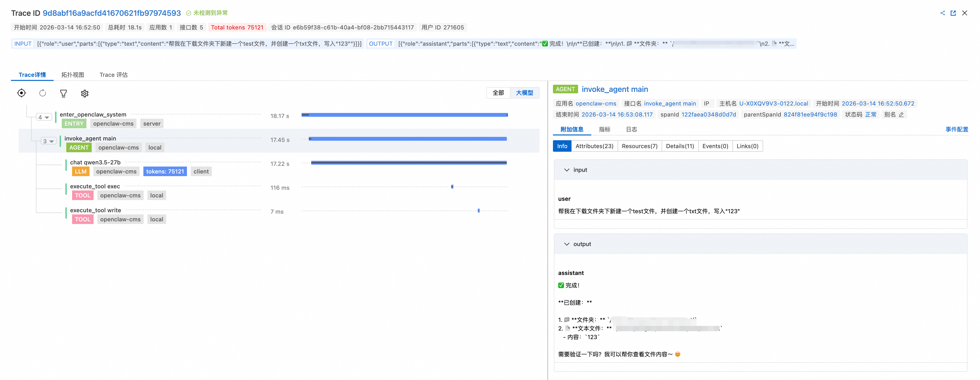Collapse the input section
Screen dimensions: 980x380
coord(567,170)
